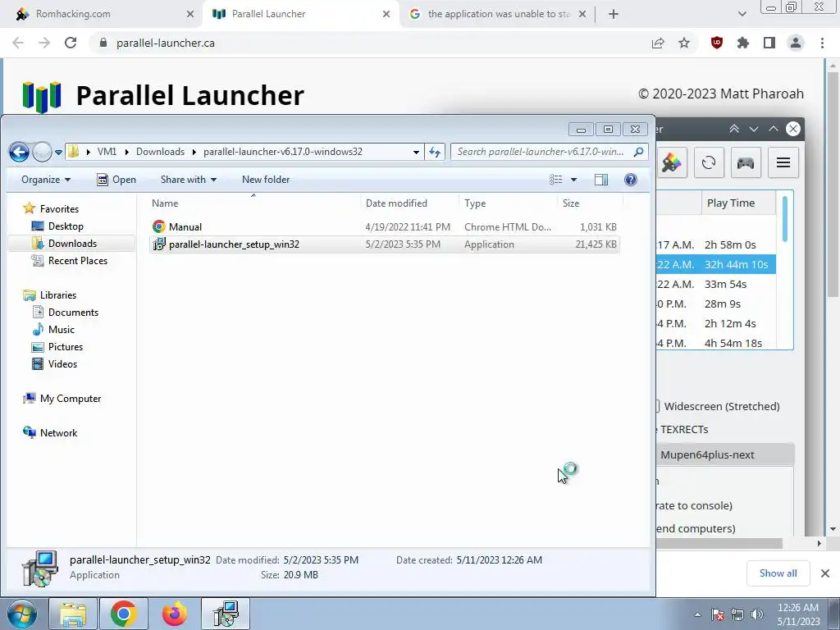Viewport: 840px width, 630px height.
Task: Click the Parallel Launcher refresh icon
Action: coord(709,162)
